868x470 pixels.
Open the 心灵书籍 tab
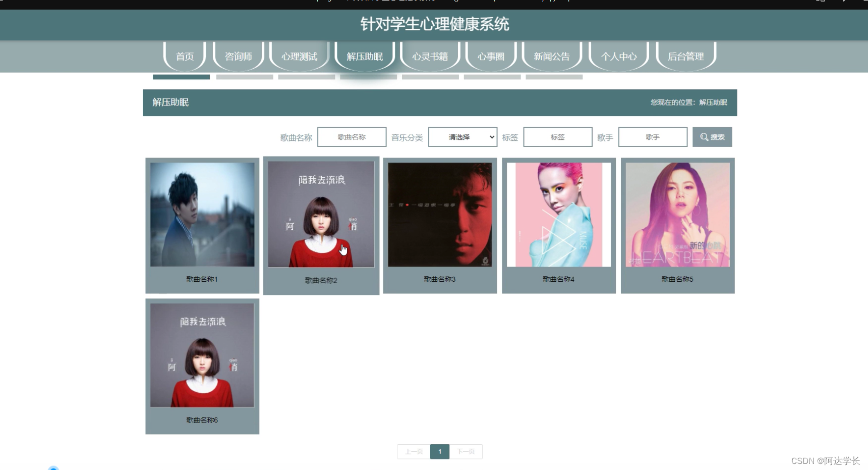[x=430, y=56]
